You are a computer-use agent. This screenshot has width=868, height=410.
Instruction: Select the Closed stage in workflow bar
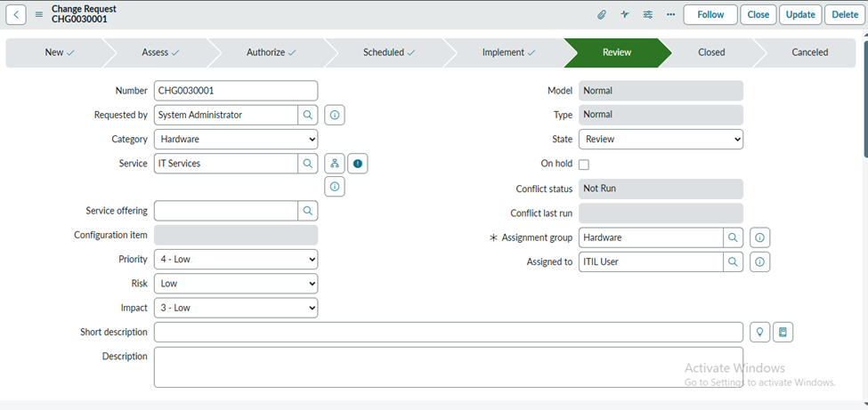[711, 52]
